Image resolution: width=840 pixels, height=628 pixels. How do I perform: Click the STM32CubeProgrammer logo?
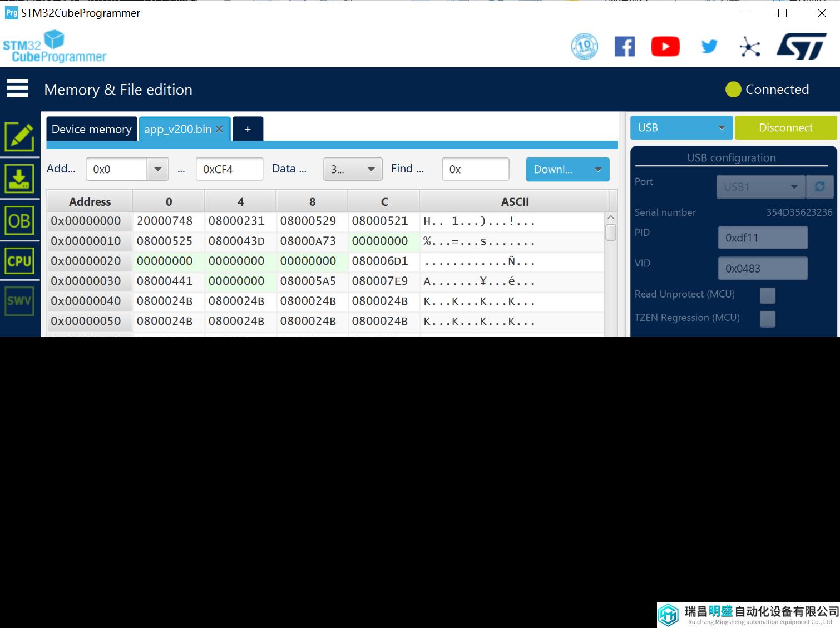coord(55,47)
